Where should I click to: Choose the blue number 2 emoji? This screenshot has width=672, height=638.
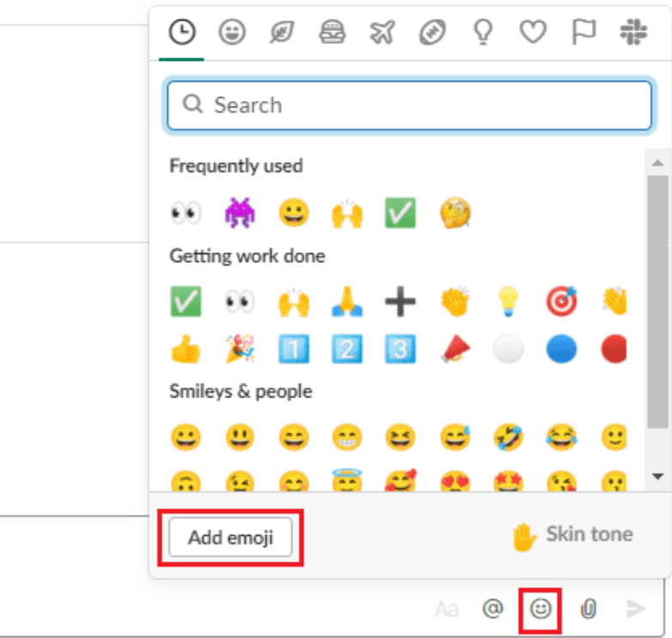pos(346,349)
